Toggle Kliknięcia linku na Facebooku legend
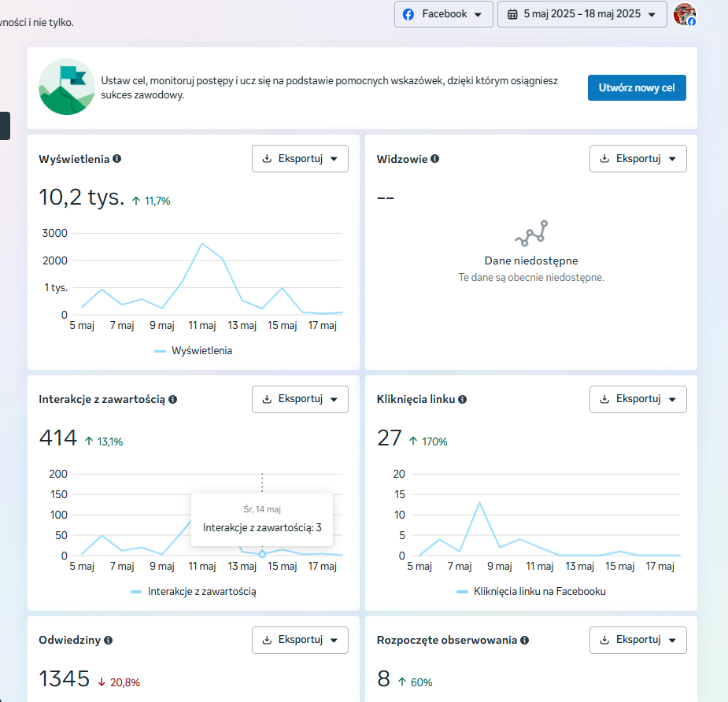This screenshot has width=728, height=702. pyautogui.click(x=531, y=591)
